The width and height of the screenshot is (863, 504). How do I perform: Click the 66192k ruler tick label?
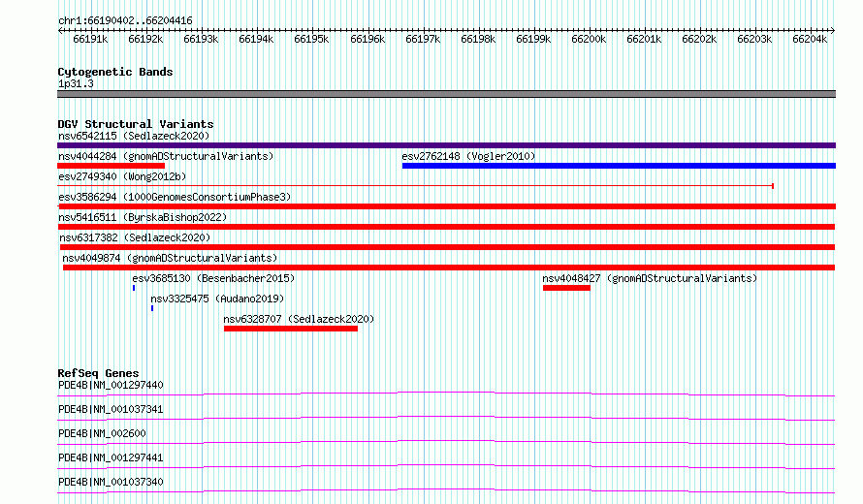tap(145, 39)
